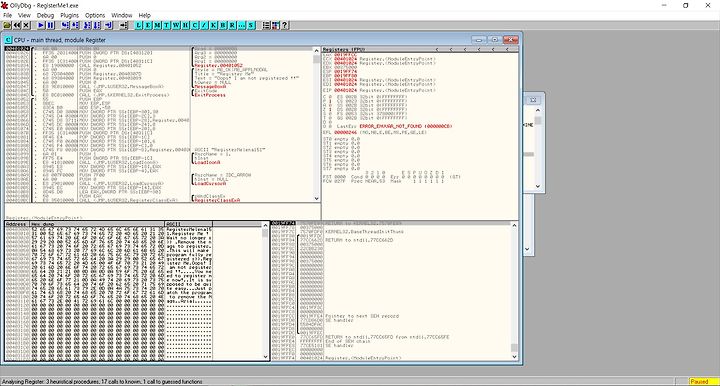Image resolution: width=720 pixels, height=386 pixels.
Task: Click the Hex dump column header
Action: click(x=96, y=224)
